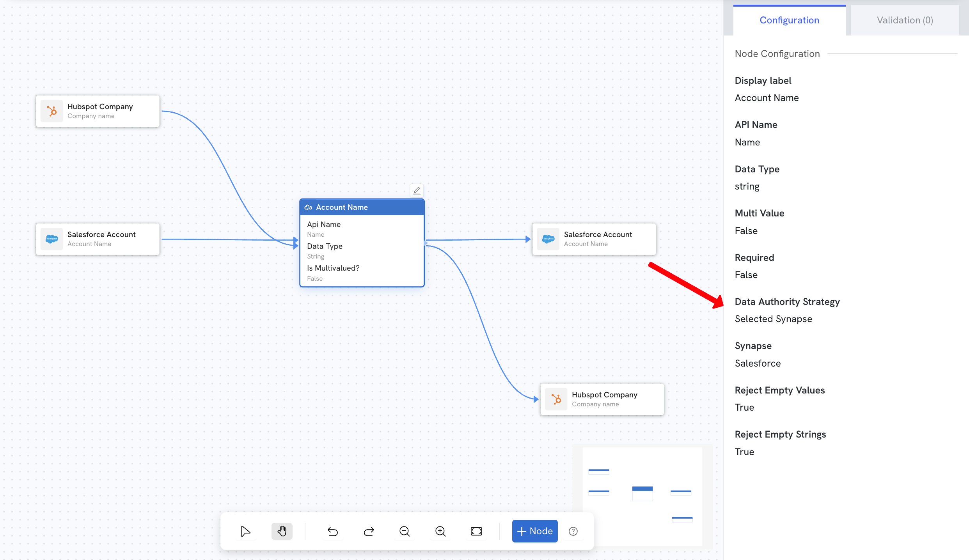Open the help question mark icon
The width and height of the screenshot is (969, 560).
[573, 531]
